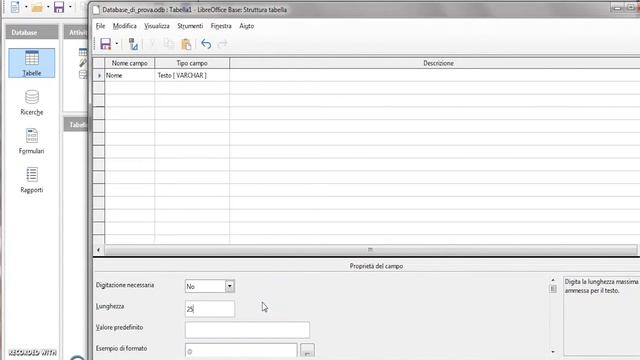Click the Paste clipboard icon
This screenshot has width=640, height=360.
[186, 44]
